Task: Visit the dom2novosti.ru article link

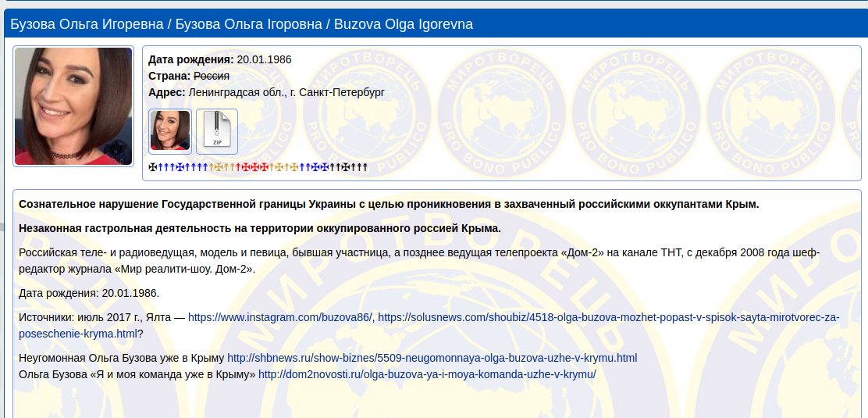Action: point(427,374)
